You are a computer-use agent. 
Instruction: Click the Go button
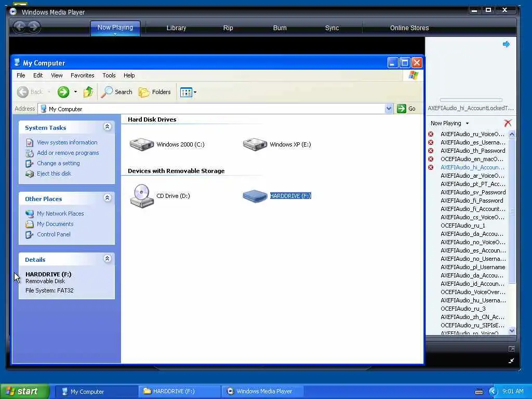click(406, 109)
